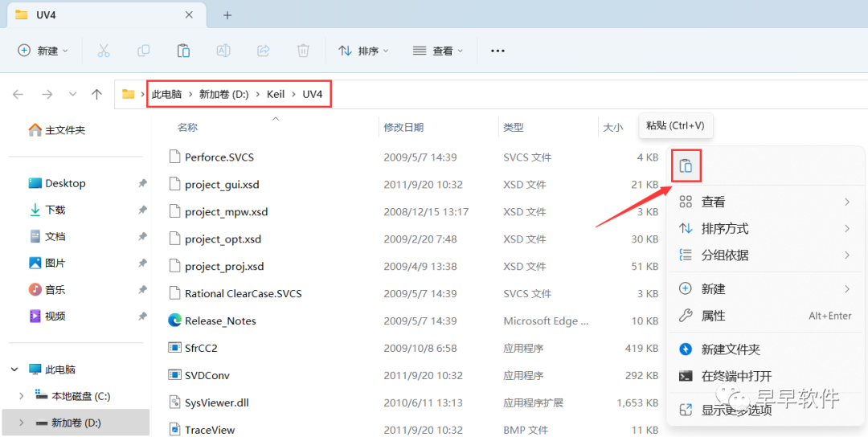Choose 新建文件夹 in context menu
This screenshot has width=868, height=437.
(765, 349)
